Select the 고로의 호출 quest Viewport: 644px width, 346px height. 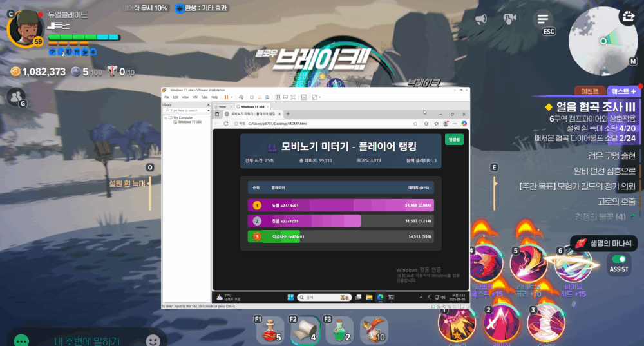pyautogui.click(x=616, y=202)
